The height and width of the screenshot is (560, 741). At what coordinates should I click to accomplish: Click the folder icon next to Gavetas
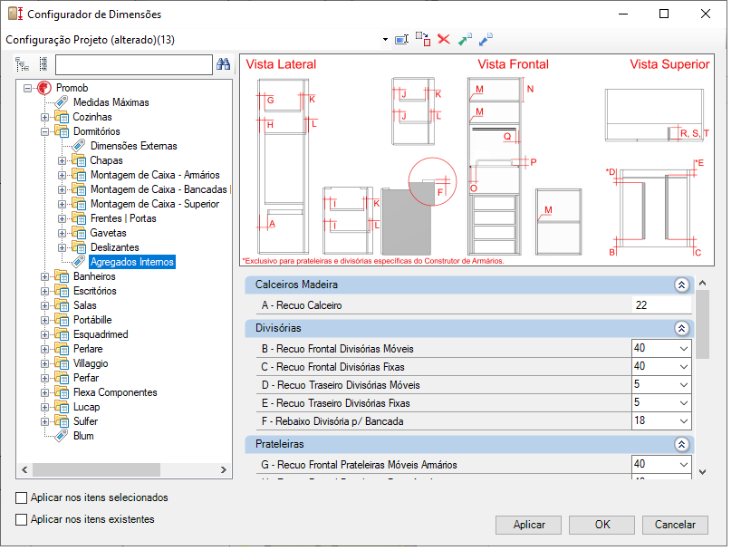[x=79, y=233]
